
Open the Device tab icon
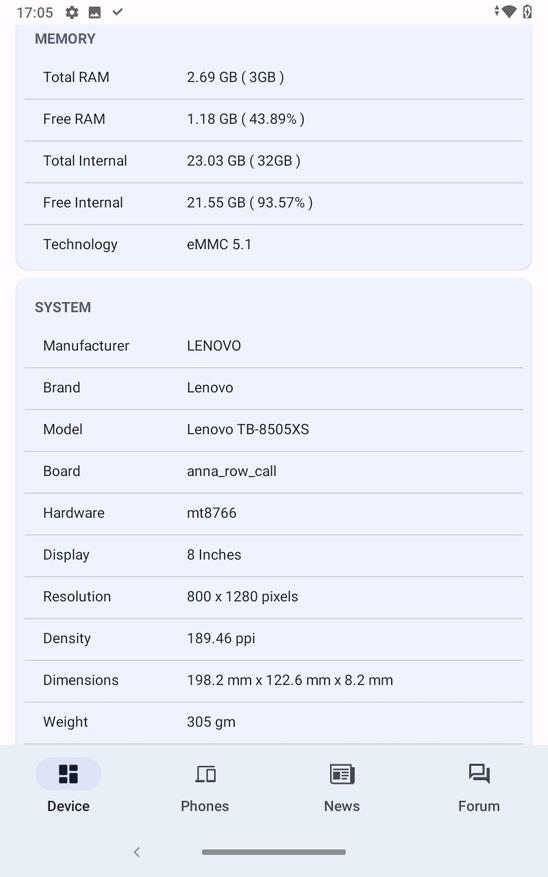click(x=68, y=774)
